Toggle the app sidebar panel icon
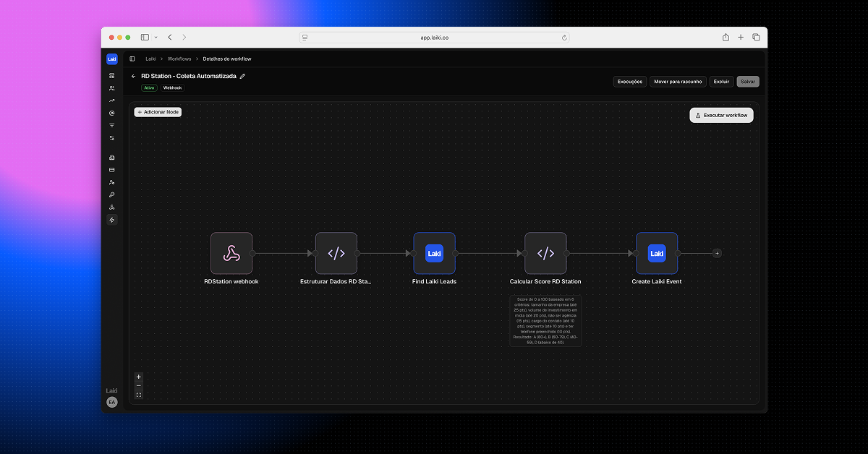868x454 pixels. click(132, 59)
